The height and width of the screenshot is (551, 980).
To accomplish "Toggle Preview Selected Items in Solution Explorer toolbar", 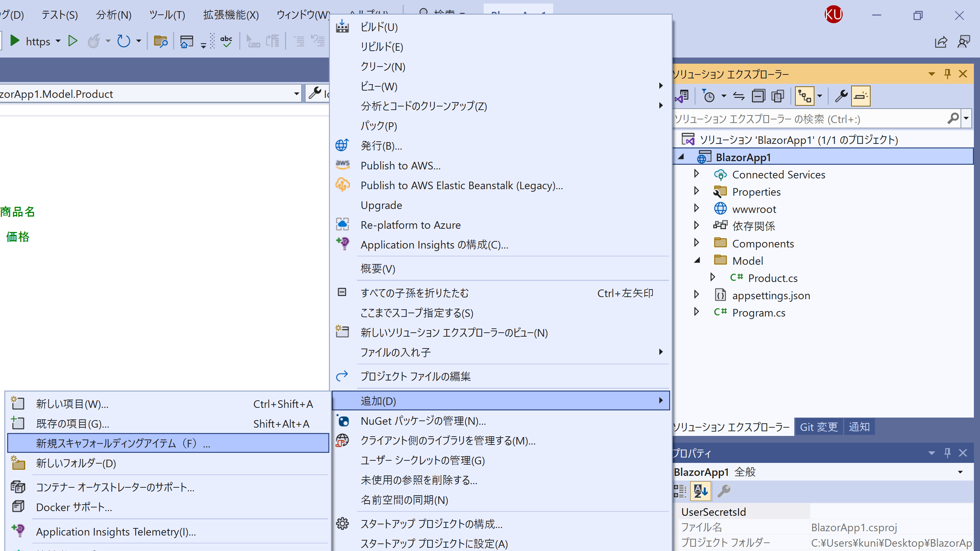I will (861, 96).
